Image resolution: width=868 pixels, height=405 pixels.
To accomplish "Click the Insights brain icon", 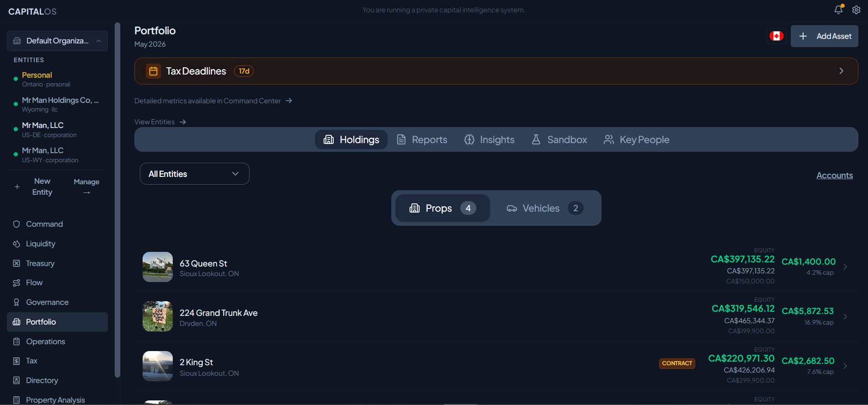I will (469, 139).
